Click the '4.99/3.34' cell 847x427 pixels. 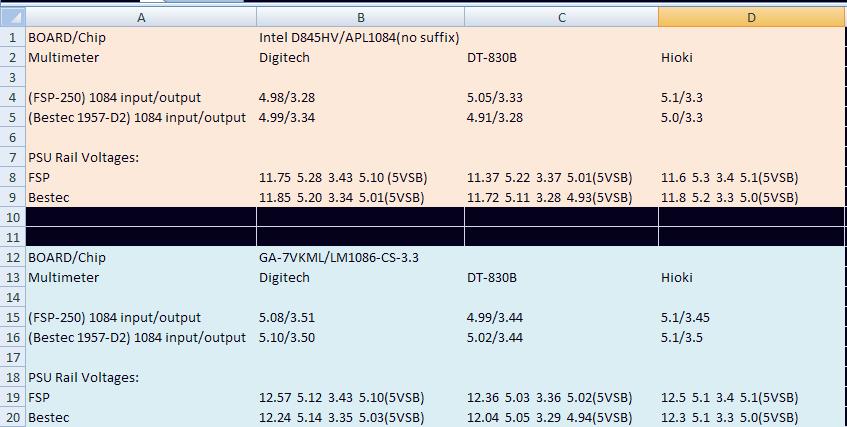pyautogui.click(x=360, y=117)
